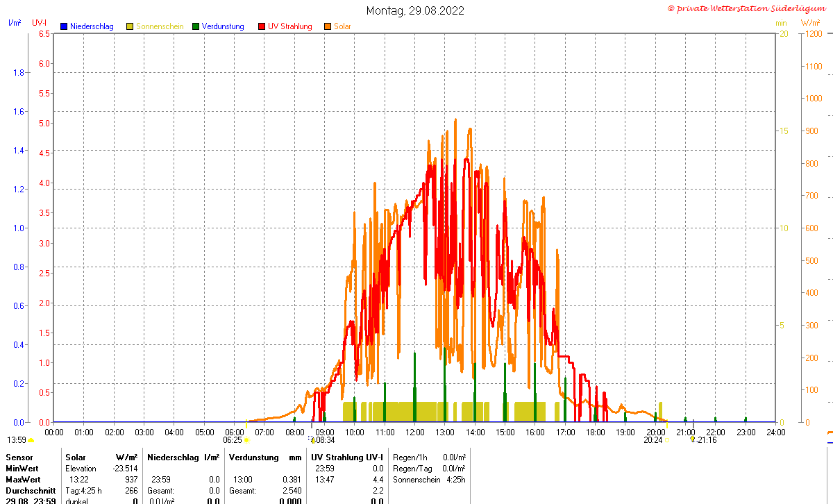Click the sunrise marker at 06:25

(246, 440)
